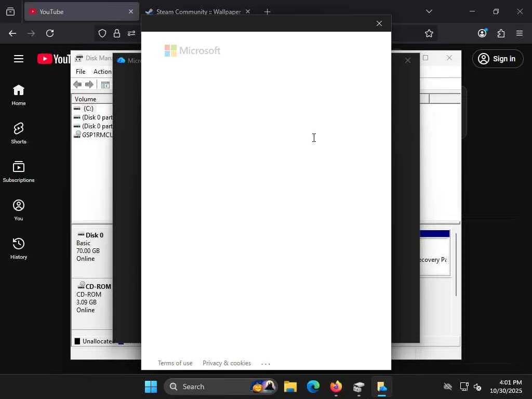This screenshot has width=532, height=399.
Task: Select GSP1RMCU volume row
Action: (92, 135)
